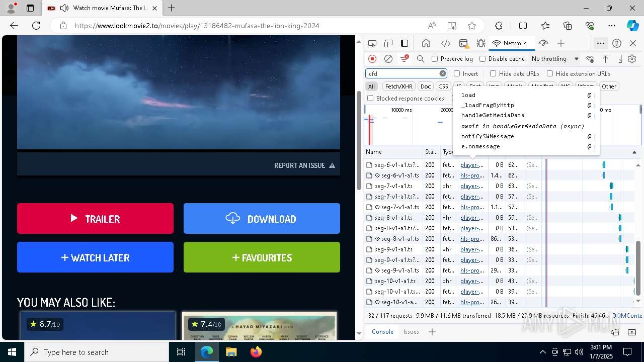Clear the network log
Image resolution: width=644 pixels, height=362 pixels.
pyautogui.click(x=388, y=59)
